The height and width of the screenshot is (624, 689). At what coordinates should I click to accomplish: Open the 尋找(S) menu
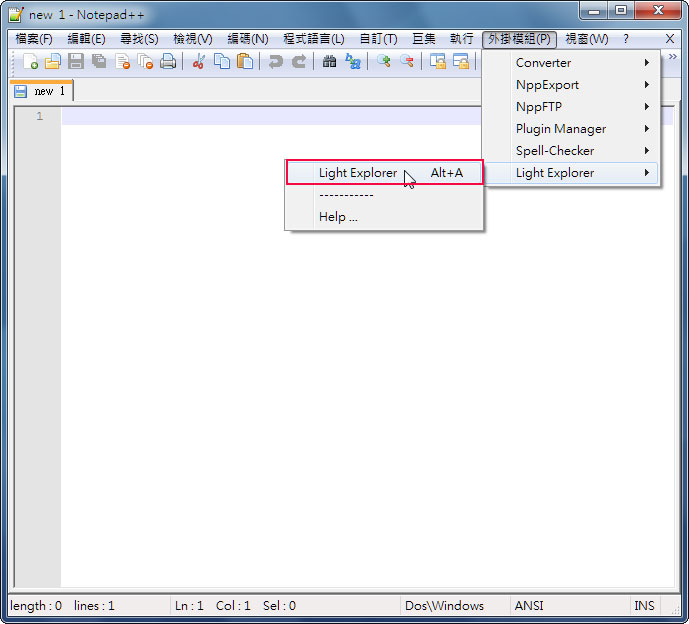(x=139, y=39)
